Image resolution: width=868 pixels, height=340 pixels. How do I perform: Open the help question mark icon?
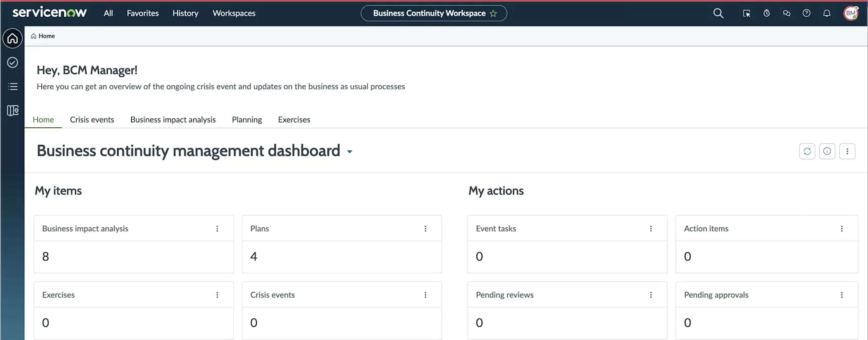pyautogui.click(x=806, y=13)
